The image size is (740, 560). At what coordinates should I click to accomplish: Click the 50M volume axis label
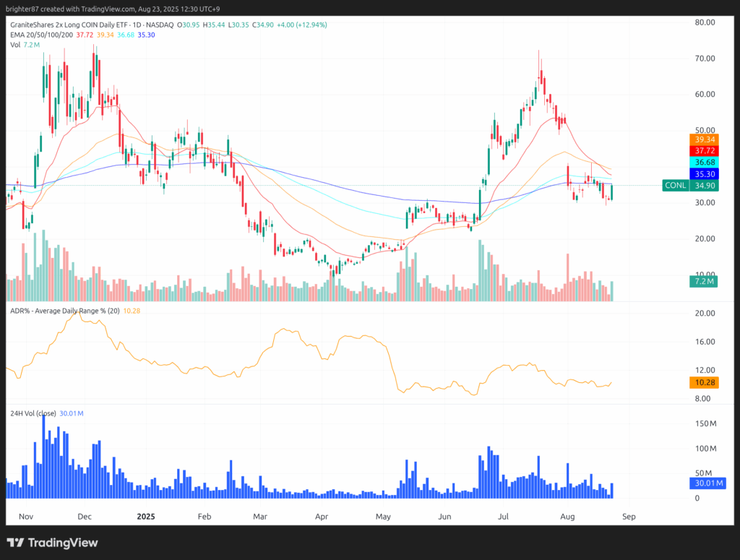point(703,473)
